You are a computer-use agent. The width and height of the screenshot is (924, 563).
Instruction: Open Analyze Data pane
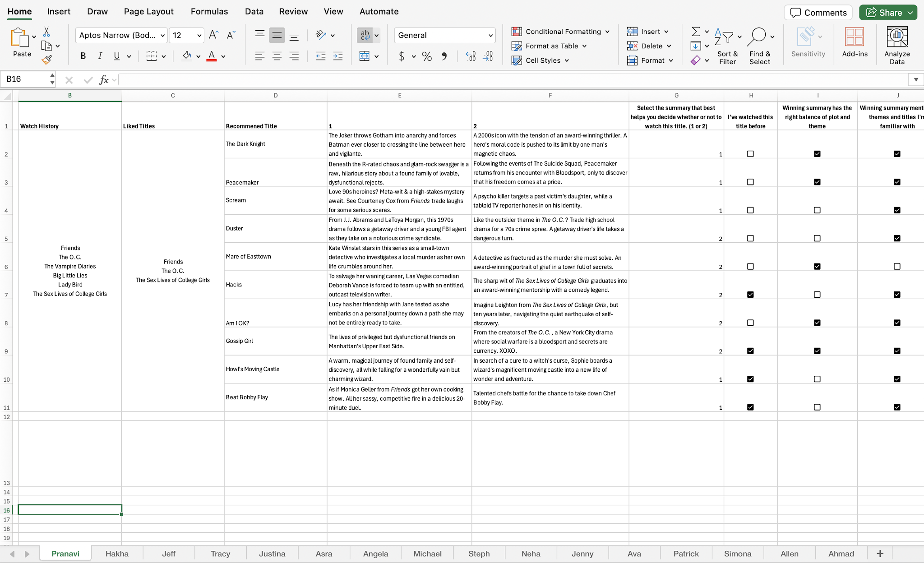pyautogui.click(x=897, y=45)
